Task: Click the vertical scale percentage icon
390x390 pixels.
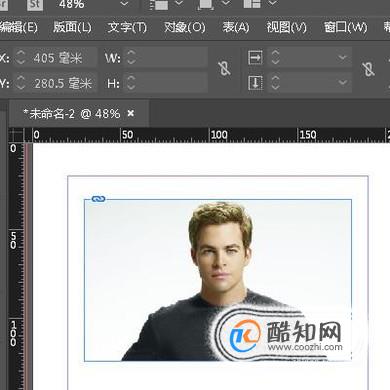Action: (x=255, y=83)
